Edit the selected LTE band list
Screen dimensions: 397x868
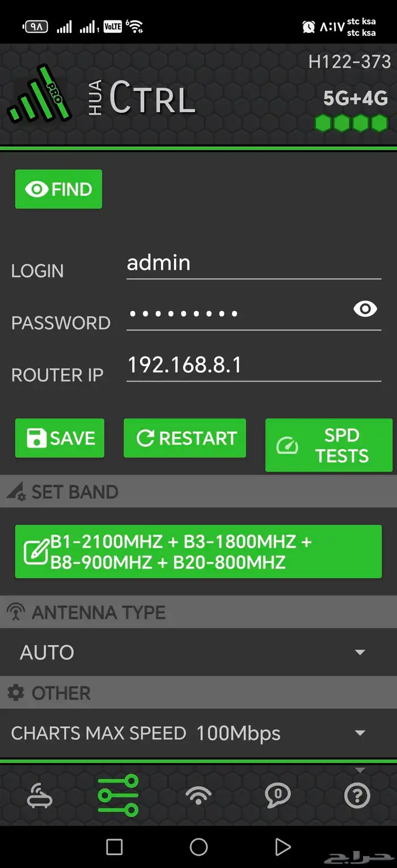tap(198, 552)
